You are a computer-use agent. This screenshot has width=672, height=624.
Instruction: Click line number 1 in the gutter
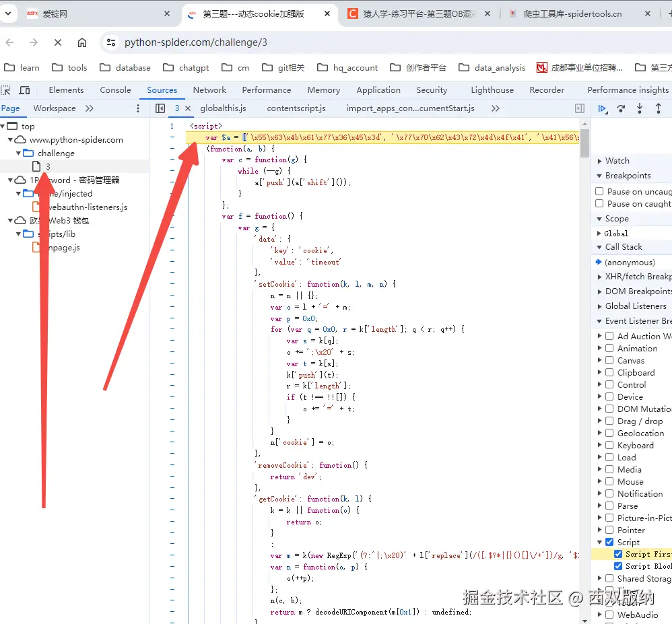(x=172, y=126)
